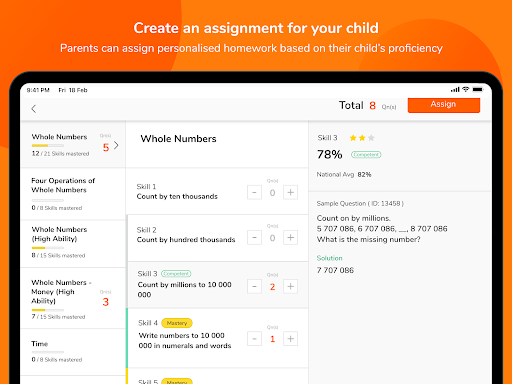This screenshot has height=384, width=512.
Task: Click the Sample Question ID 13458 label
Action: (360, 203)
